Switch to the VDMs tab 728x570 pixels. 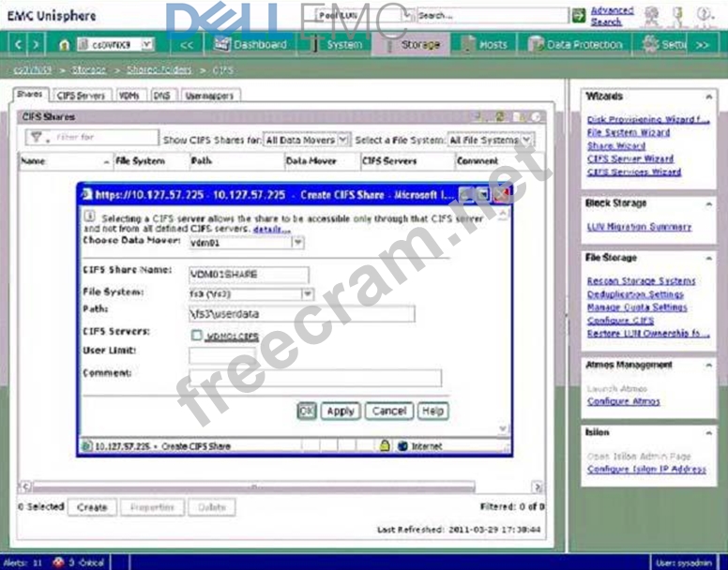tap(129, 96)
